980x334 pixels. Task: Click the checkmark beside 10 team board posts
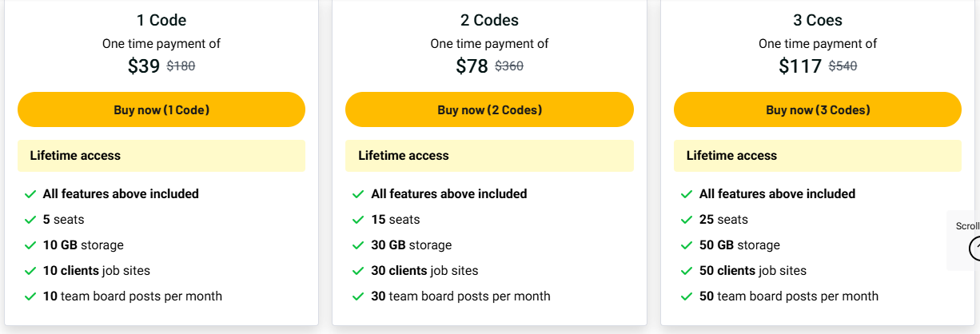pos(30,296)
